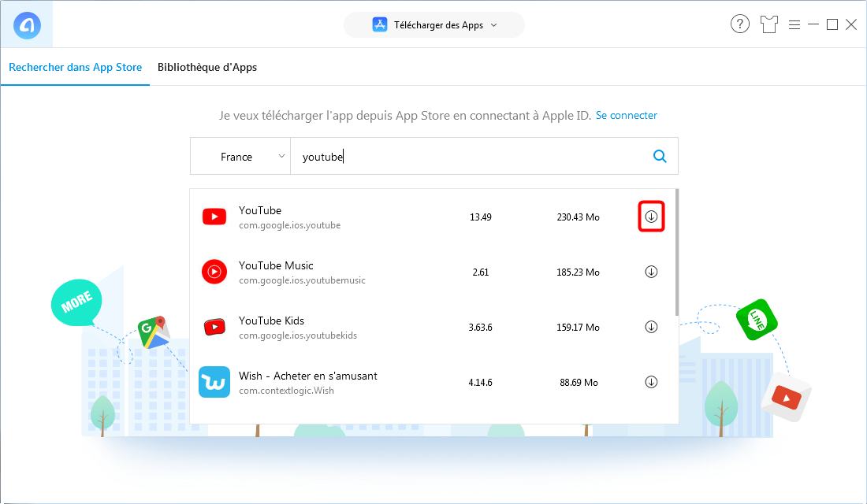Click bundle ID com.google.ios.youtubemusic
The image size is (867, 504).
[302, 280]
